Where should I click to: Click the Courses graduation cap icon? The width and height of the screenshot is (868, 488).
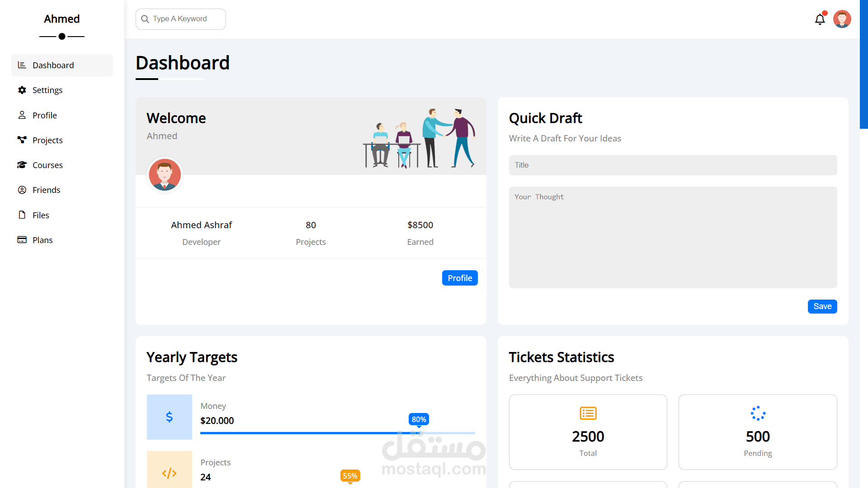pos(22,165)
